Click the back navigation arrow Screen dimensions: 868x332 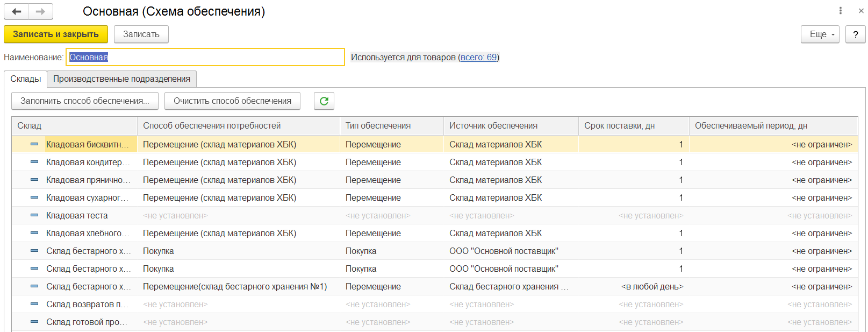[x=17, y=11]
